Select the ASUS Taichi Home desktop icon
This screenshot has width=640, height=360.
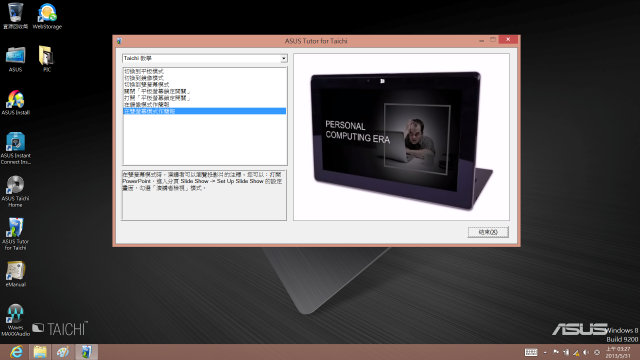(16, 191)
